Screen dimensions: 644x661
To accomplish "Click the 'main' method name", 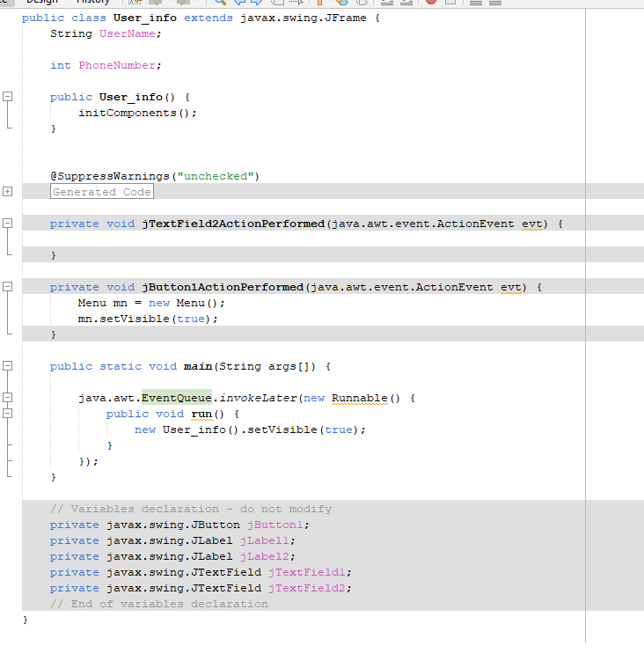I will 198,367.
